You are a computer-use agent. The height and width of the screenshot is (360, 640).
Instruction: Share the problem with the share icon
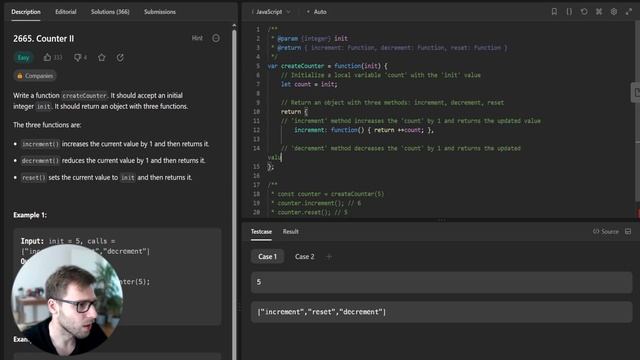(x=120, y=58)
